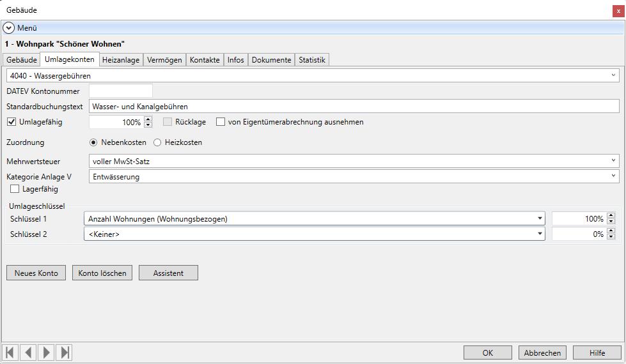Close the Gebäude window

pos(618,11)
